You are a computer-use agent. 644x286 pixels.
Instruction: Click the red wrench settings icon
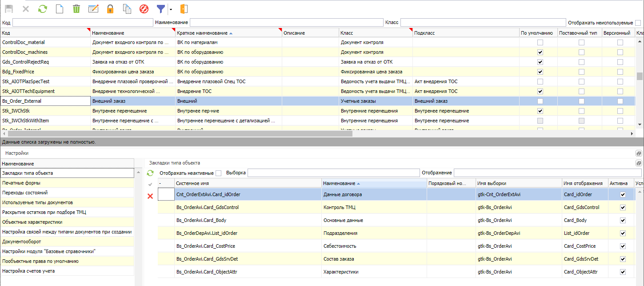pos(144,8)
